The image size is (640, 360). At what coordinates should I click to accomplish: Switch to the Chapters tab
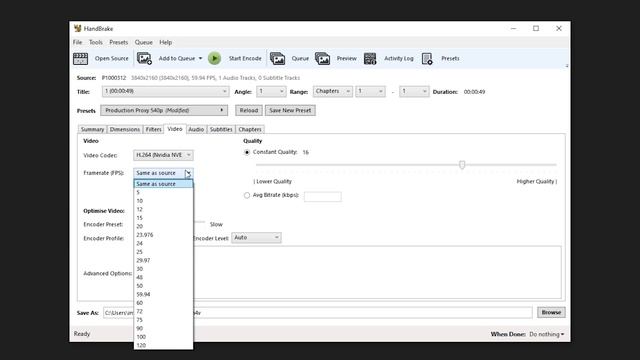click(250, 129)
